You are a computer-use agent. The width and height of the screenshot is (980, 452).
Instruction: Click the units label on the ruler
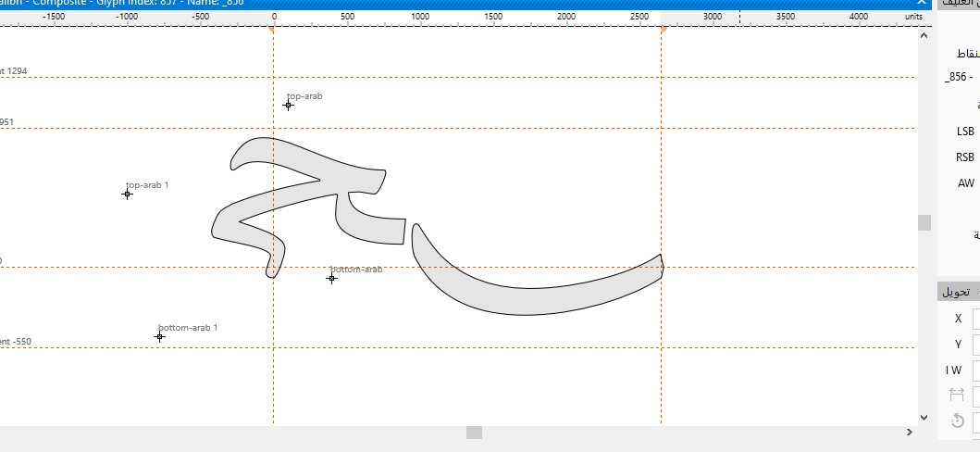point(913,17)
